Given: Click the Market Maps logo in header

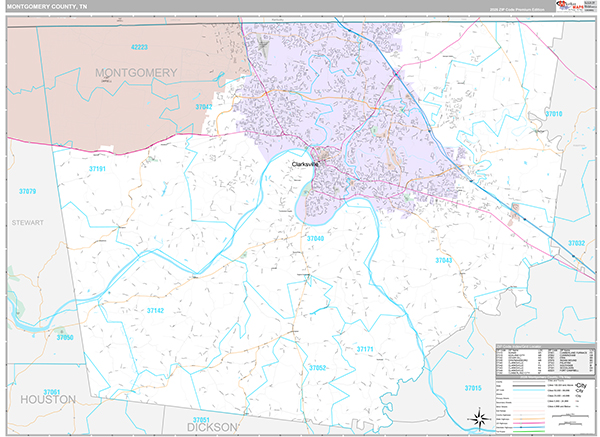Looking at the screenshot, I should 570,6.
